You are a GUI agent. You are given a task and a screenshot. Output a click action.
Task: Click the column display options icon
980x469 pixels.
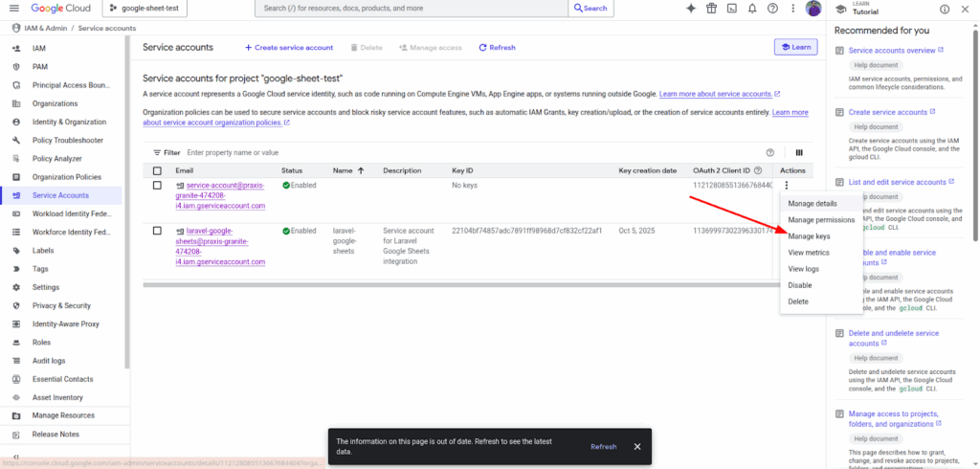click(798, 152)
